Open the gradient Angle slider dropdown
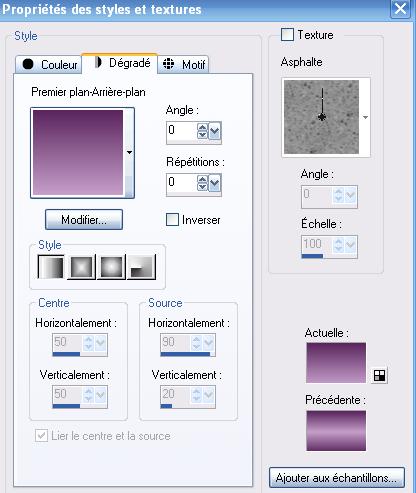This screenshot has width=416, height=493. 215,132
